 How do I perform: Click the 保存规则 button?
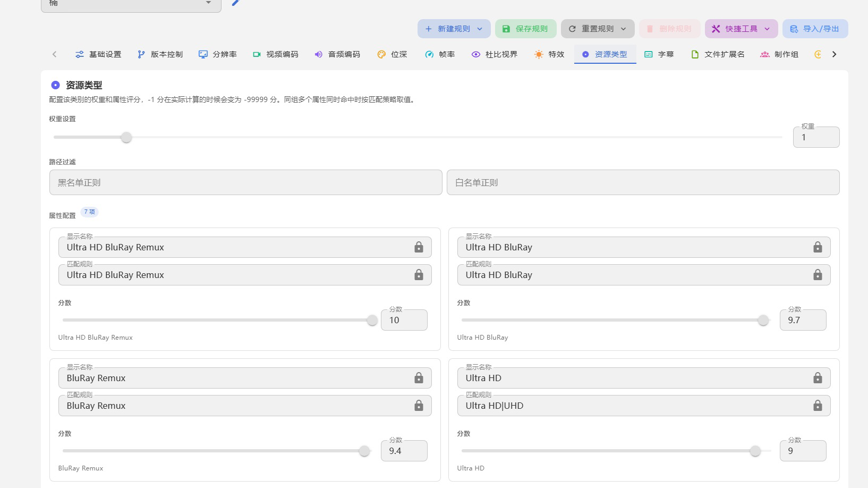coord(525,29)
